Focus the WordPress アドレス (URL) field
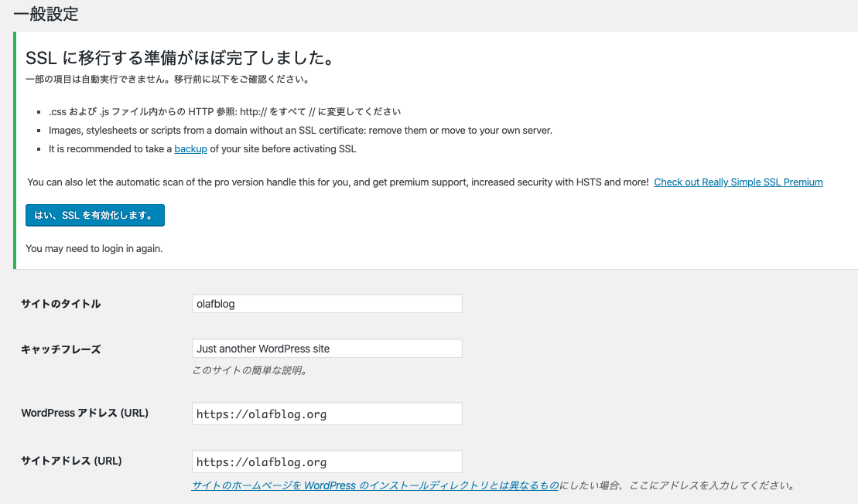858x504 pixels. pos(326,414)
